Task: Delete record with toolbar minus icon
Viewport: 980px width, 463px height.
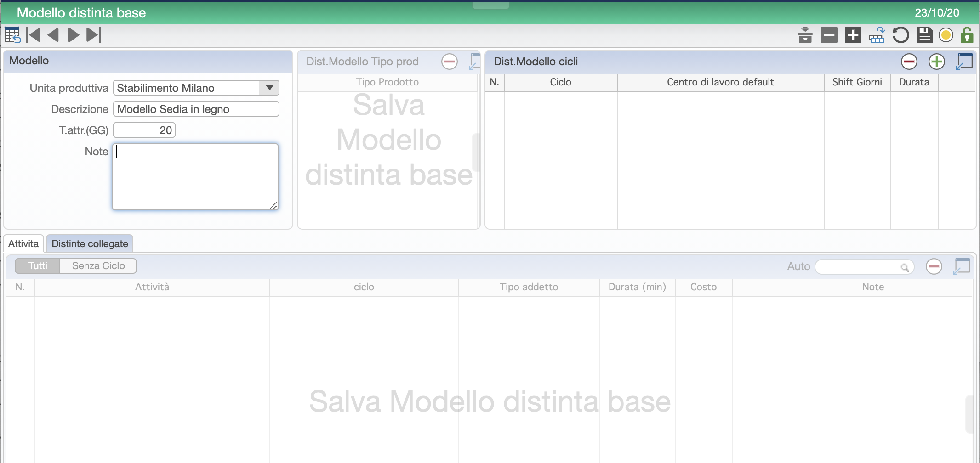Action: pos(829,35)
